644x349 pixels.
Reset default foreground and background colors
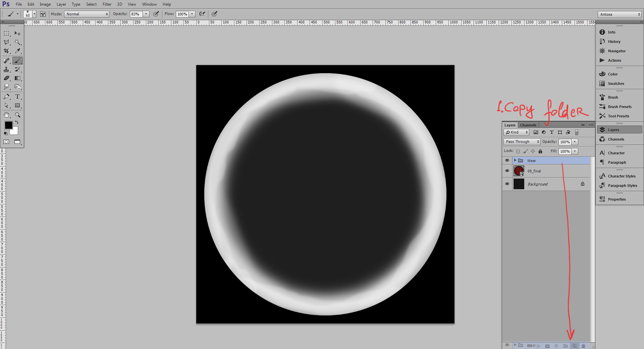pos(5,134)
